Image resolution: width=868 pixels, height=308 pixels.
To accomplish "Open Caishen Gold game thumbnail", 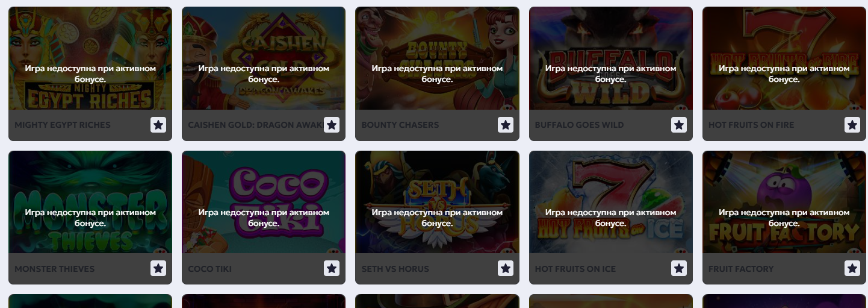I will point(264,58).
